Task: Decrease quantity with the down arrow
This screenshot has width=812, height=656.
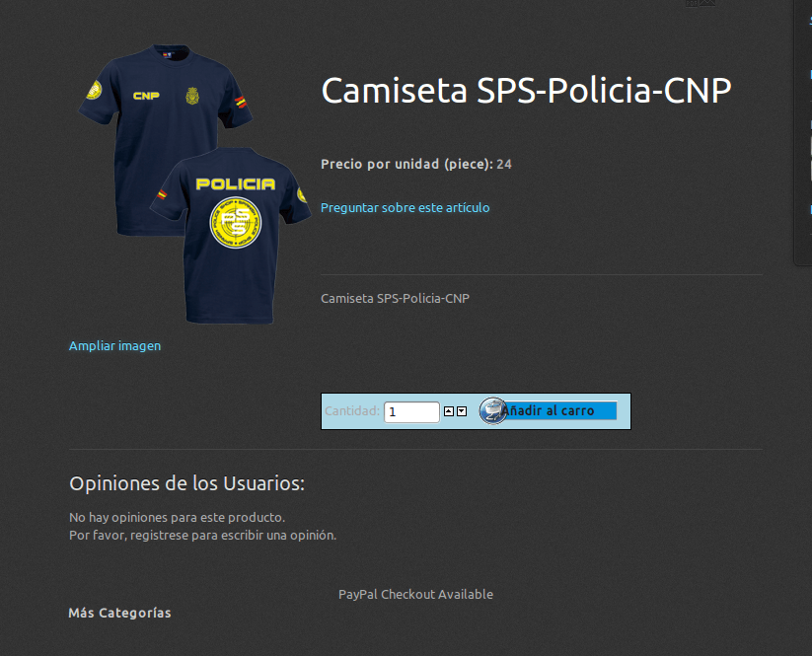Action: click(x=462, y=411)
